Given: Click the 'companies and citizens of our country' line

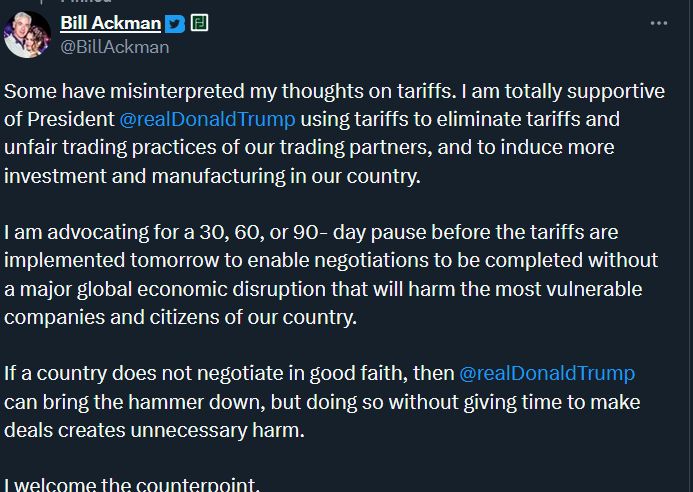Looking at the screenshot, I should pos(180,317).
